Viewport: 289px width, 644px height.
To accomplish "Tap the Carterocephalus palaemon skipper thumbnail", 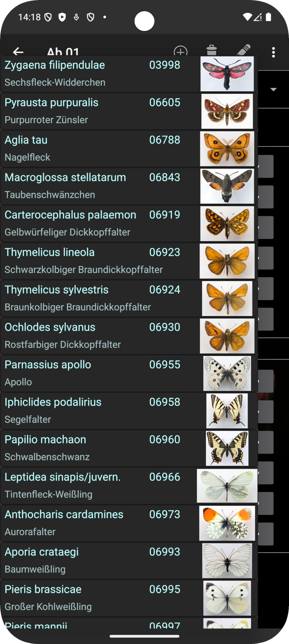I will [227, 223].
